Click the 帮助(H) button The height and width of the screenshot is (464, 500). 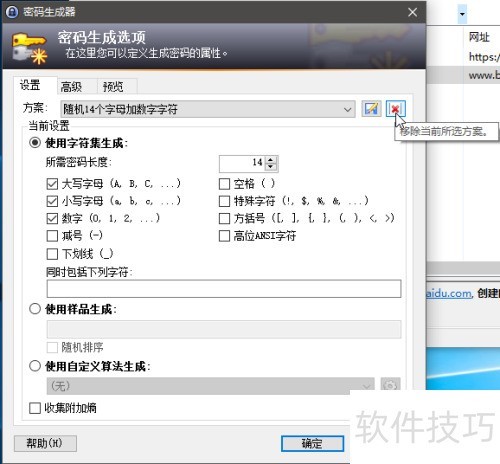pyautogui.click(x=45, y=443)
